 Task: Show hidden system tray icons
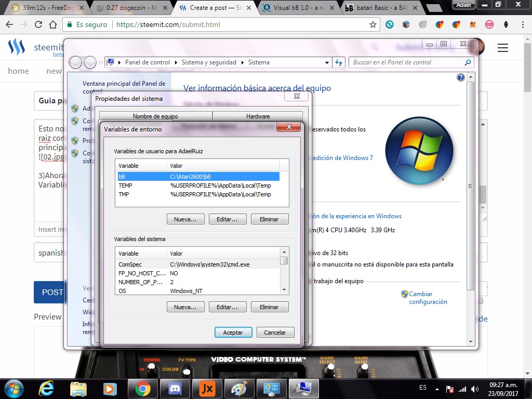pyautogui.click(x=437, y=389)
